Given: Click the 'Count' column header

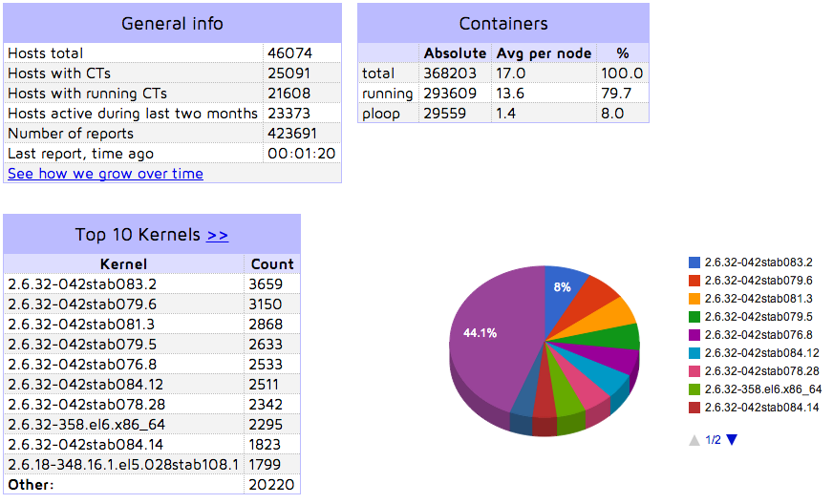Looking at the screenshot, I should coord(272,264).
